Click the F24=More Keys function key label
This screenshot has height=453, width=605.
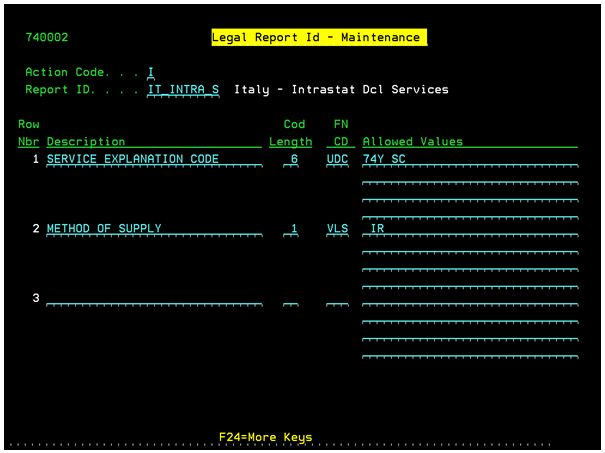click(265, 437)
